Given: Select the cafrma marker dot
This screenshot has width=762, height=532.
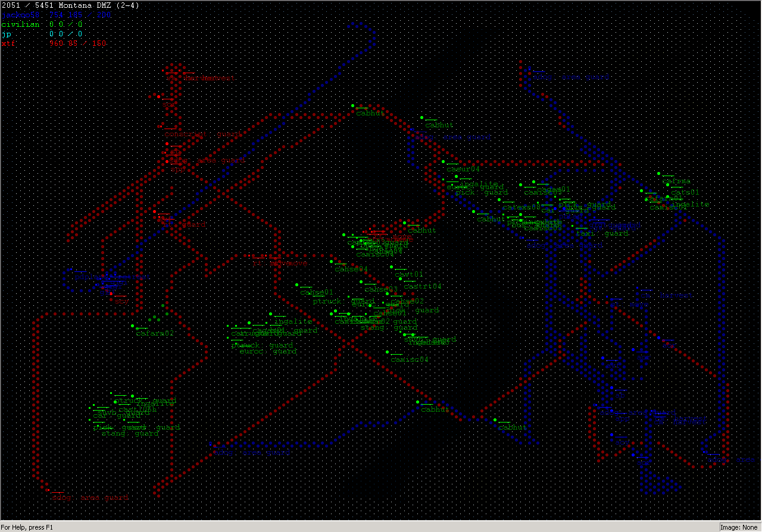Looking at the screenshot, I should [x=659, y=173].
